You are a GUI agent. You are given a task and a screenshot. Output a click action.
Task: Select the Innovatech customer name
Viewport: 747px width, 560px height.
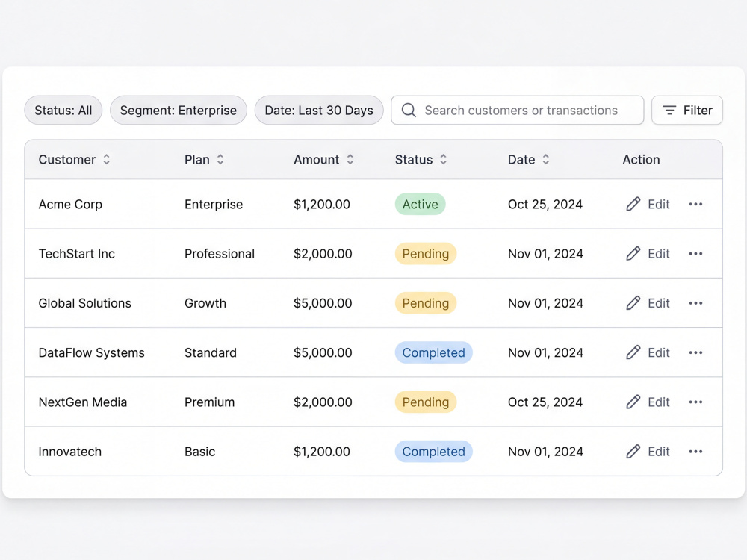pyautogui.click(x=70, y=452)
